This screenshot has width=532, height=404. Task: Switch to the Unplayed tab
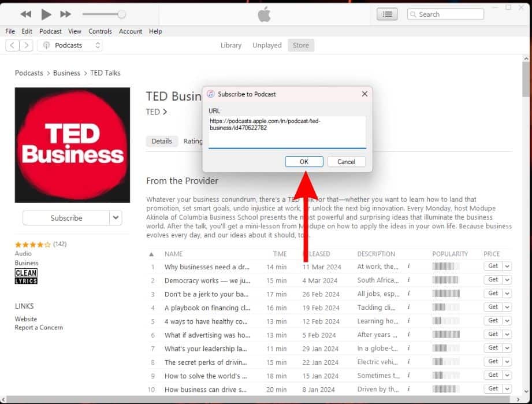[x=267, y=45]
